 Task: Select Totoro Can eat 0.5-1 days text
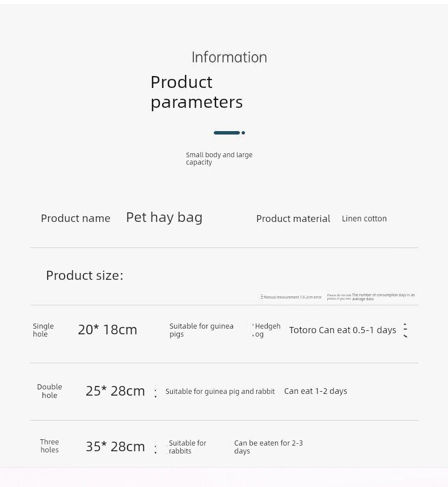point(343,330)
